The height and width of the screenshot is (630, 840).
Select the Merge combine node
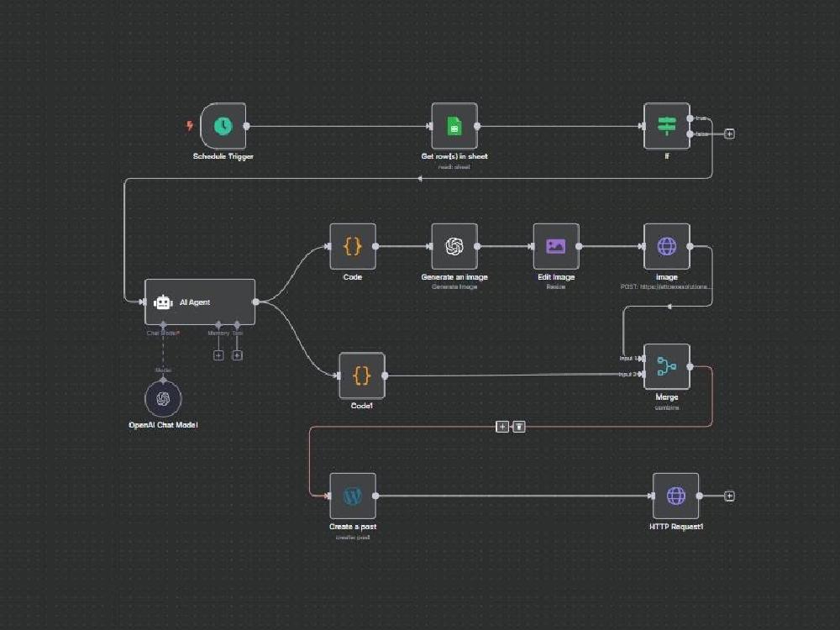coord(666,366)
